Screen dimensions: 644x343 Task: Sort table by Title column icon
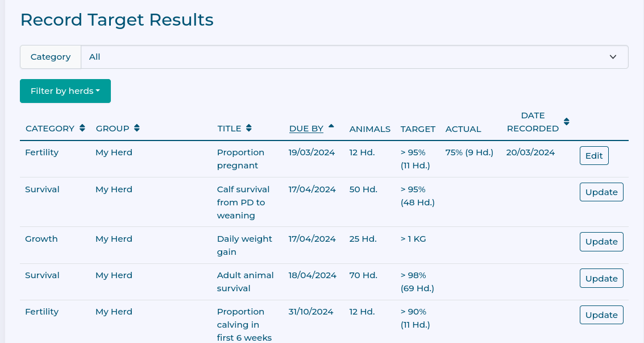tap(249, 129)
